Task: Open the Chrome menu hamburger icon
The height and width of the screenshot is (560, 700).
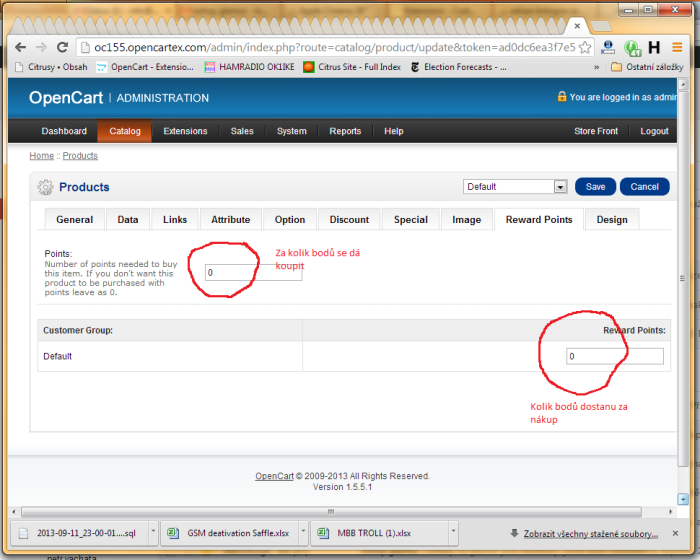Action: coord(677,47)
